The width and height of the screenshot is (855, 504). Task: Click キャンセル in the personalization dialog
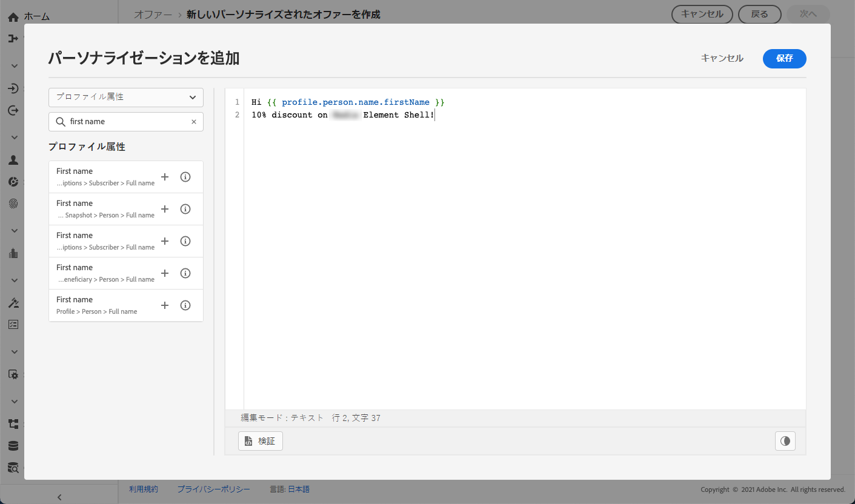tap(722, 58)
